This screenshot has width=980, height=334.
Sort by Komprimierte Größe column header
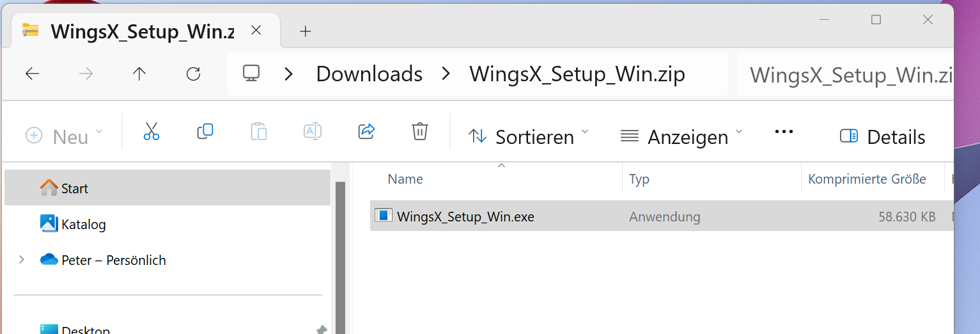pos(867,179)
